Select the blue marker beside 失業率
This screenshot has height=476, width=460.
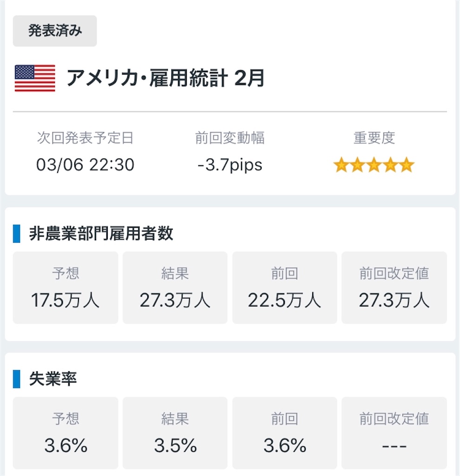(x=16, y=379)
